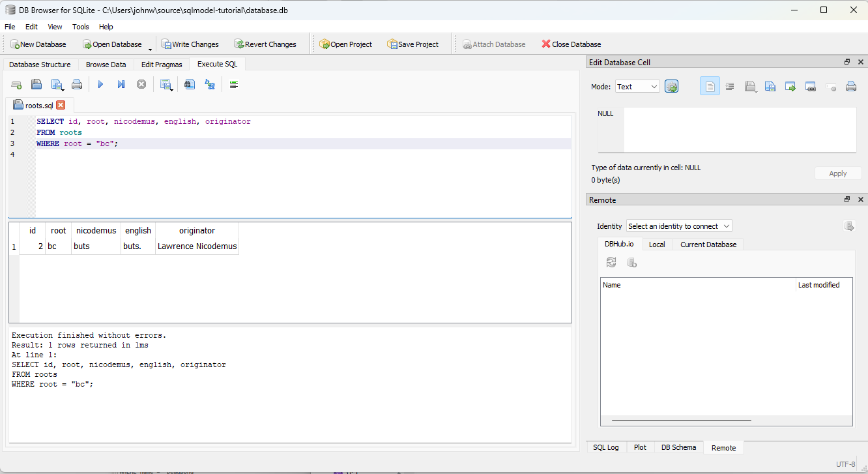The height and width of the screenshot is (474, 868).
Task: Click the Write Changes button
Action: (190, 44)
